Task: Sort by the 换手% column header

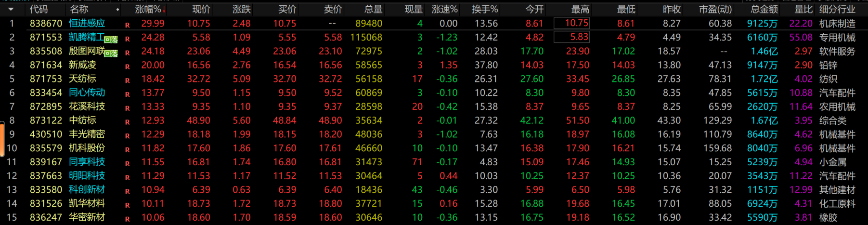Action: tap(485, 9)
